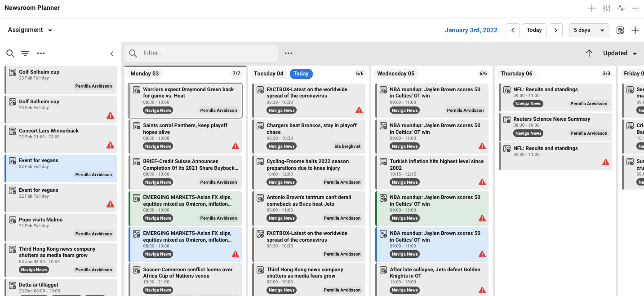Viewport: 644px width, 296px height.
Task: Open the hamburger menu in top right
Action: [635, 8]
